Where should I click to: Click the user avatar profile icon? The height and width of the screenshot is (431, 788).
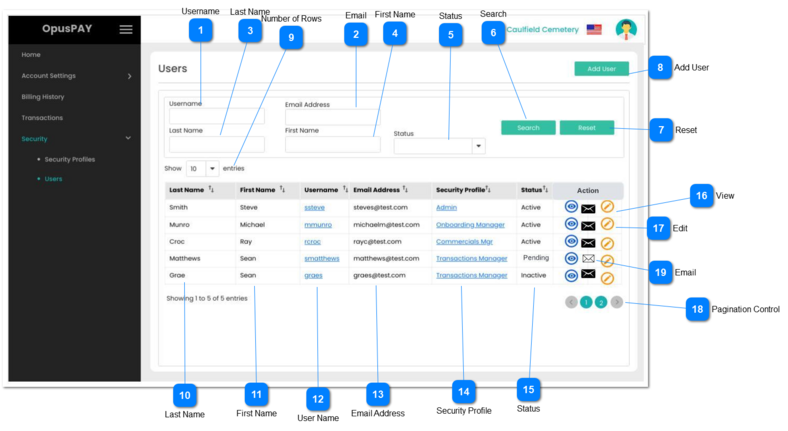tap(626, 29)
